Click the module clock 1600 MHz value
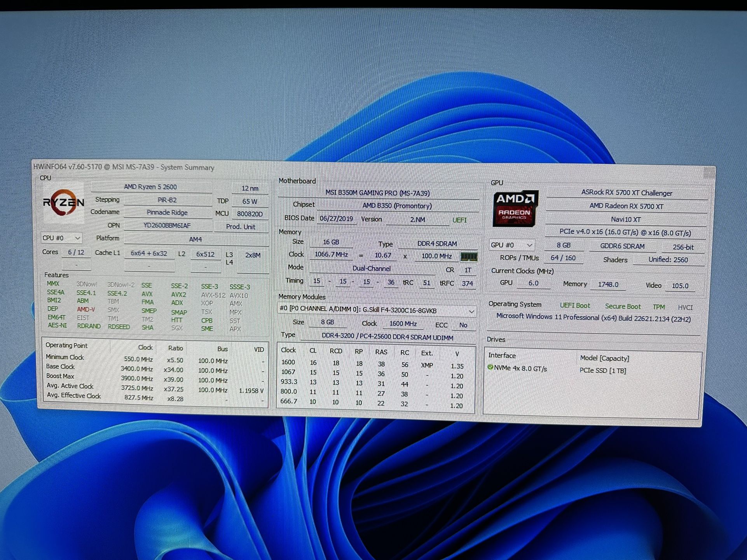The width and height of the screenshot is (747, 560). click(x=403, y=324)
